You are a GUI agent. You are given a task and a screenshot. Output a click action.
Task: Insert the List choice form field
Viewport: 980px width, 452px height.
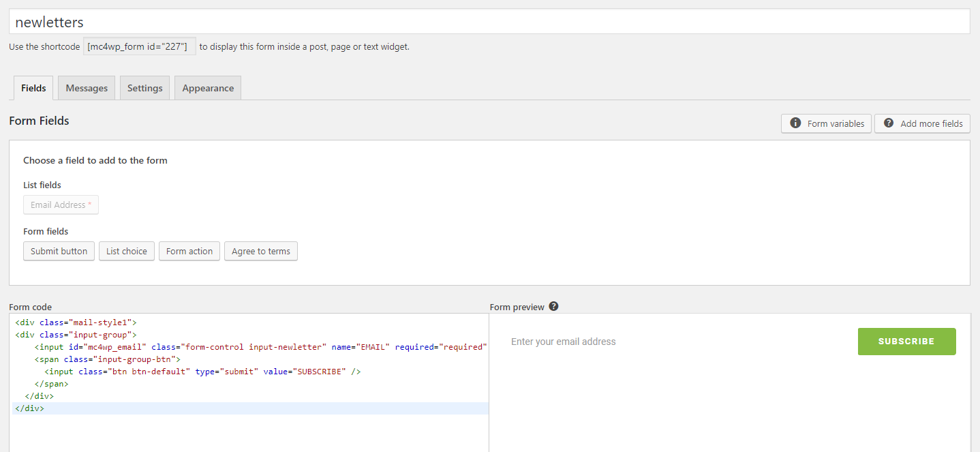(127, 251)
